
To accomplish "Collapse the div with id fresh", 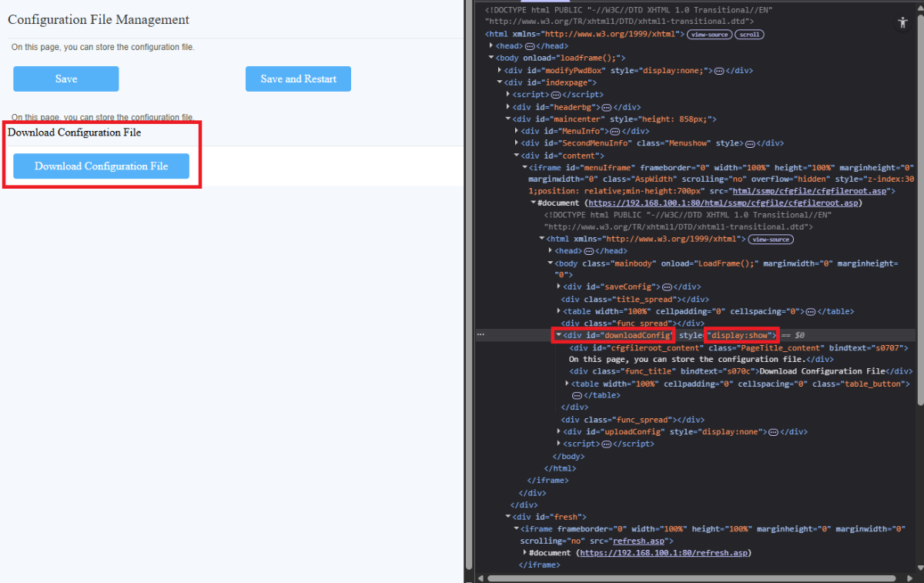I will pos(507,517).
